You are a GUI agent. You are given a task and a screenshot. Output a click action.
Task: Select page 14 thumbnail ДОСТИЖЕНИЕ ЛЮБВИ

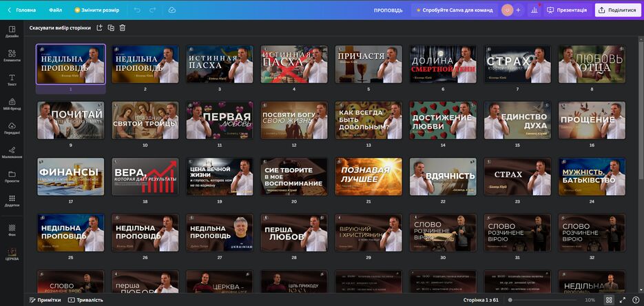(x=443, y=120)
